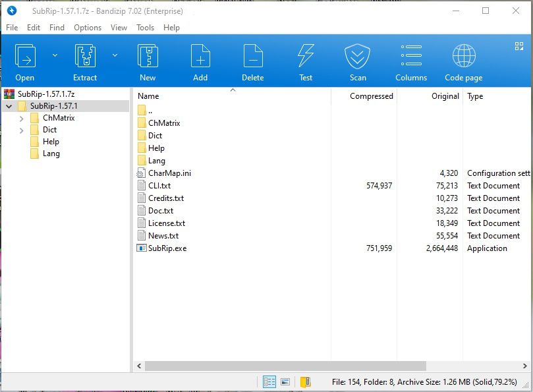The height and width of the screenshot is (392, 533).
Task: Select Dict folder icon in file list
Action: (142, 135)
